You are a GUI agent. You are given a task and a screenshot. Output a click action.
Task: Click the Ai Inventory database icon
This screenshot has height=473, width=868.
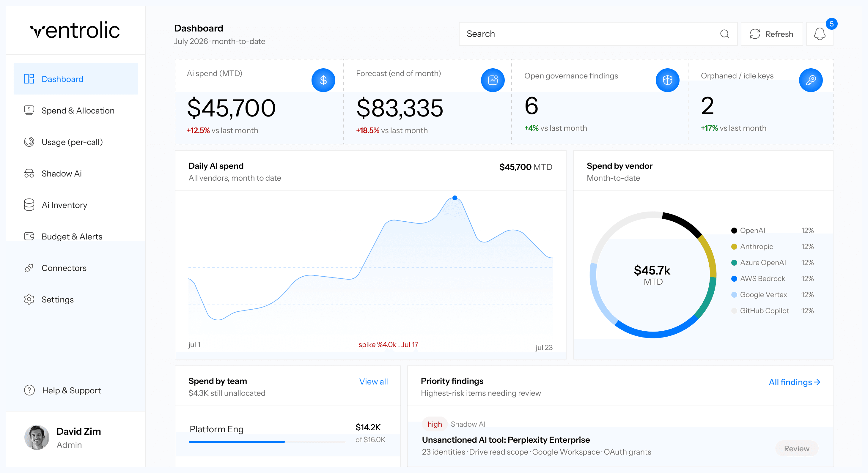pos(29,205)
